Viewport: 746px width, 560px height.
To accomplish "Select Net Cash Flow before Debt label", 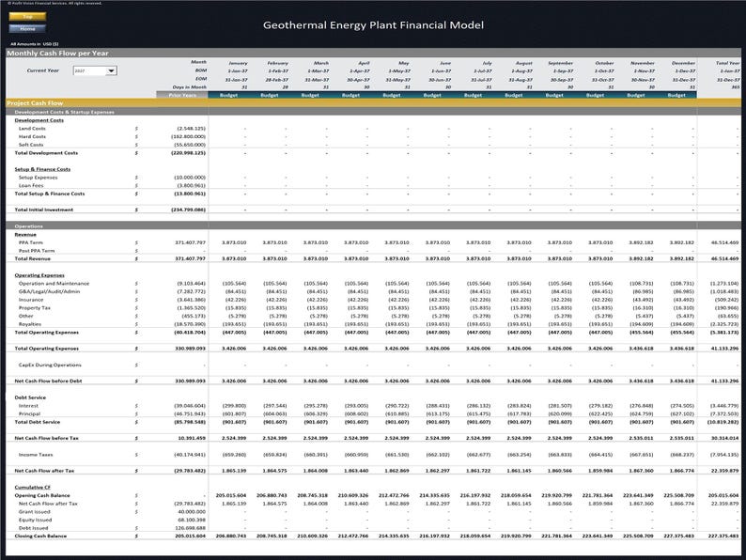I will [x=48, y=381].
